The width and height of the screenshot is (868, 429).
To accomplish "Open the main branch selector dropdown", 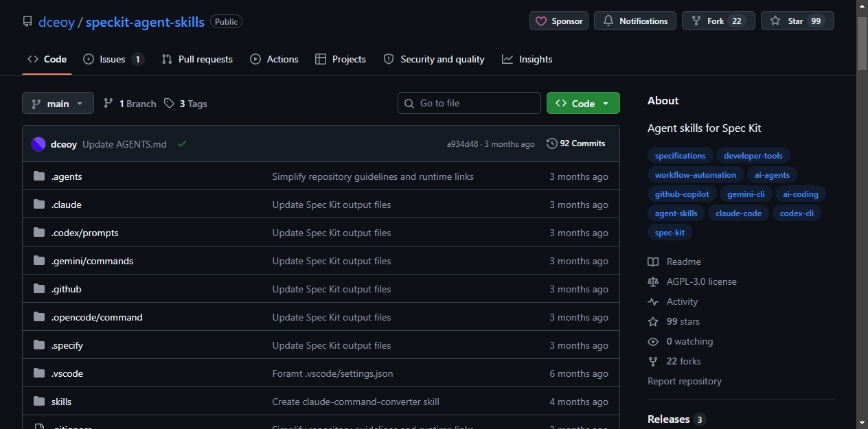I will (58, 104).
